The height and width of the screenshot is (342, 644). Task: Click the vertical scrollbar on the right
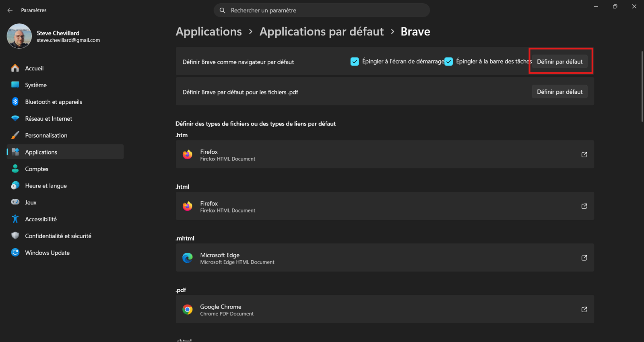(x=642, y=87)
